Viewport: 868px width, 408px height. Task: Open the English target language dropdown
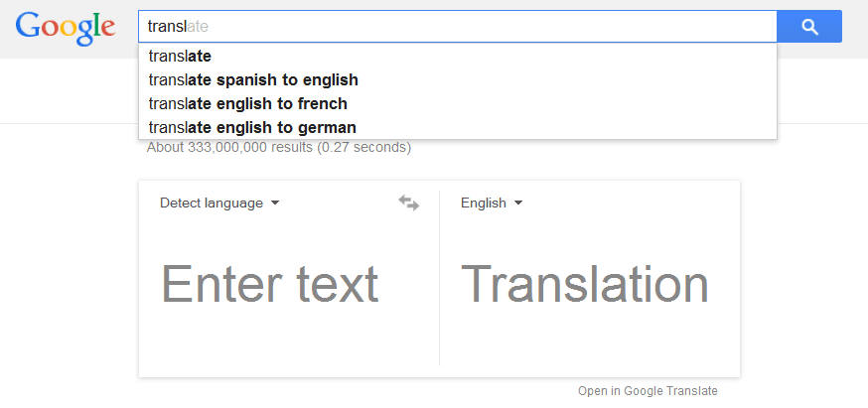pyautogui.click(x=484, y=204)
